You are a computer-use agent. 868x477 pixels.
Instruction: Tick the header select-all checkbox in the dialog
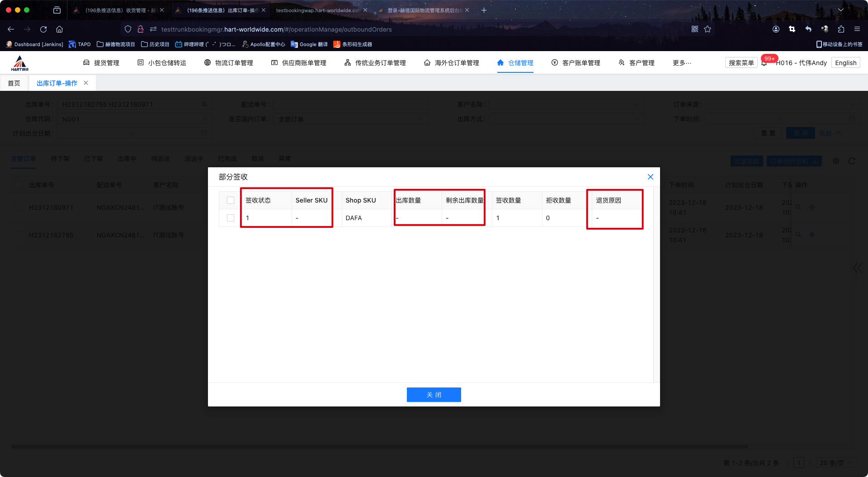(x=231, y=200)
